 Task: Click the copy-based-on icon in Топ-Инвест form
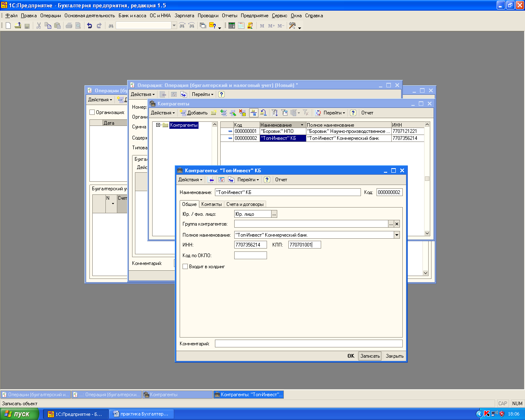coord(231,180)
